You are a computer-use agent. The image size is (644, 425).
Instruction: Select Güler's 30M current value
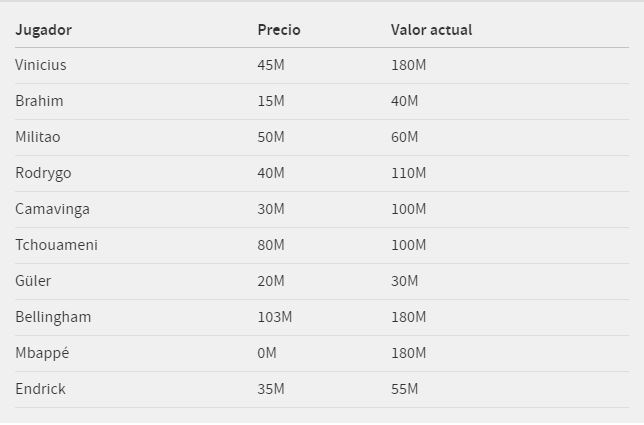click(405, 281)
